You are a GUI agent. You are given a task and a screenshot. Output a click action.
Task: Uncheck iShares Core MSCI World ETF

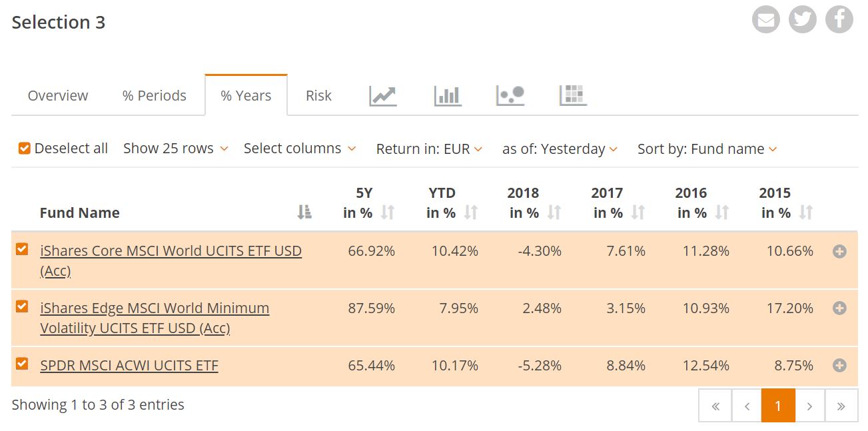(x=22, y=249)
